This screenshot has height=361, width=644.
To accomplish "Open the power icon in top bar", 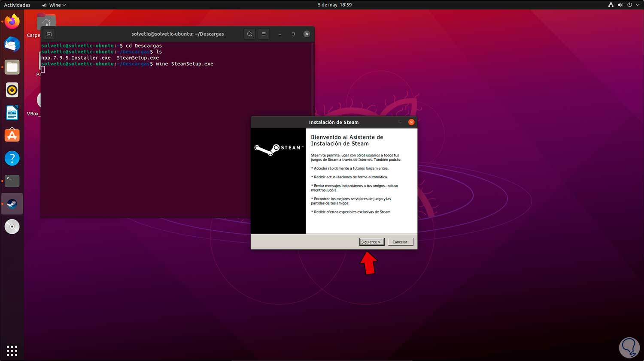I will tap(630, 5).
